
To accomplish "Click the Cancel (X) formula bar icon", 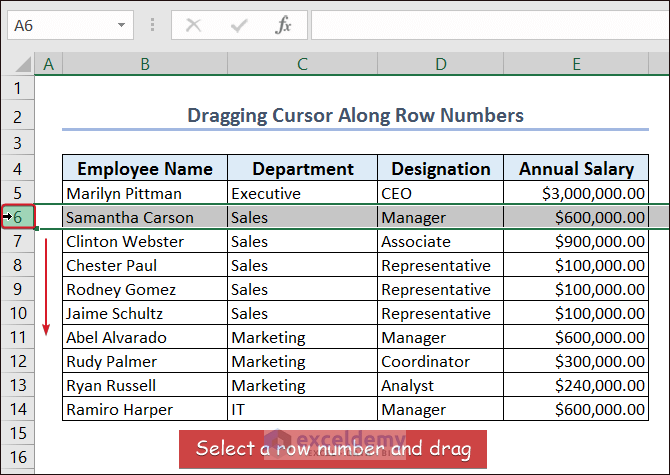I will (x=194, y=25).
